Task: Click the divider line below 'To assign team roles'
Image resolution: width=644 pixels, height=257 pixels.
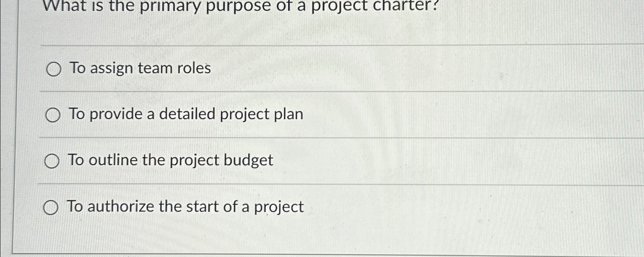Action: coord(308,92)
